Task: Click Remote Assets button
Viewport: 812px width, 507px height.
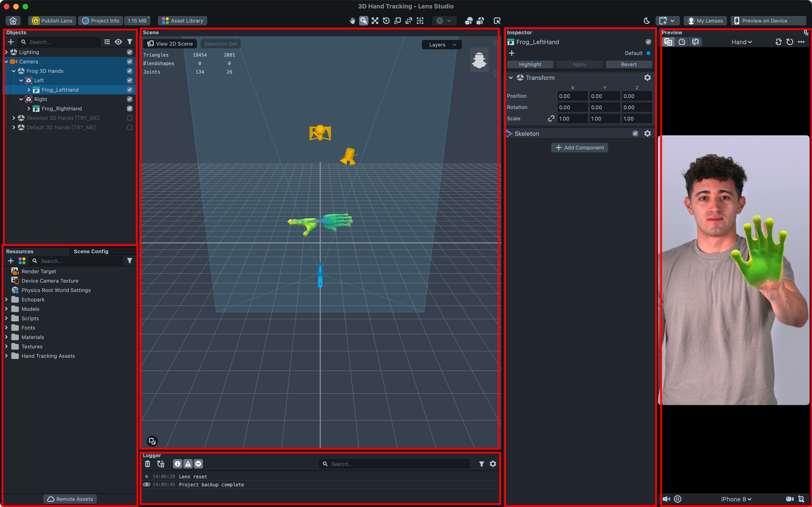Action: [70, 499]
